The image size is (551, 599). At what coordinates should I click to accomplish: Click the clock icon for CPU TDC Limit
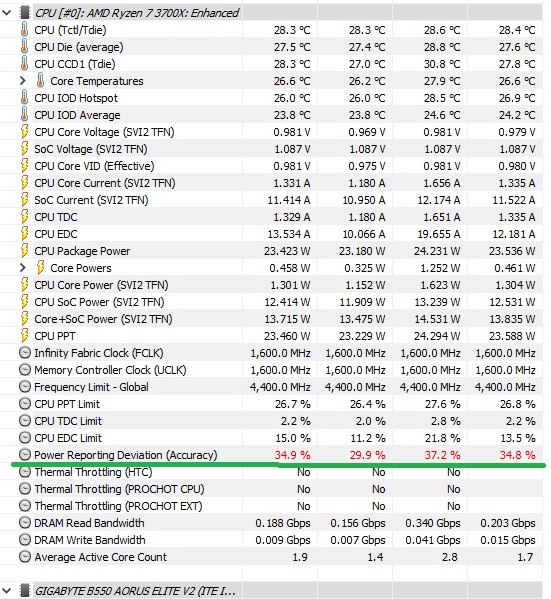(25, 421)
